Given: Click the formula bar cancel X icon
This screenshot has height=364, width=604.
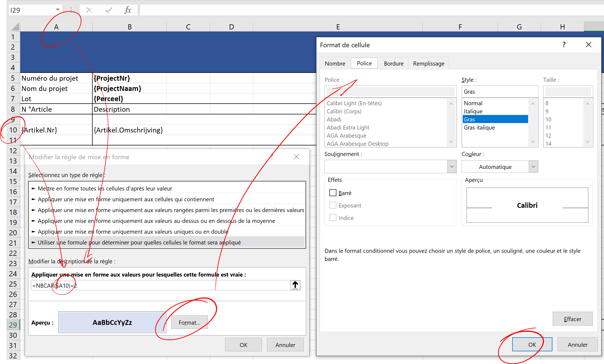Looking at the screenshot, I should pos(89,10).
